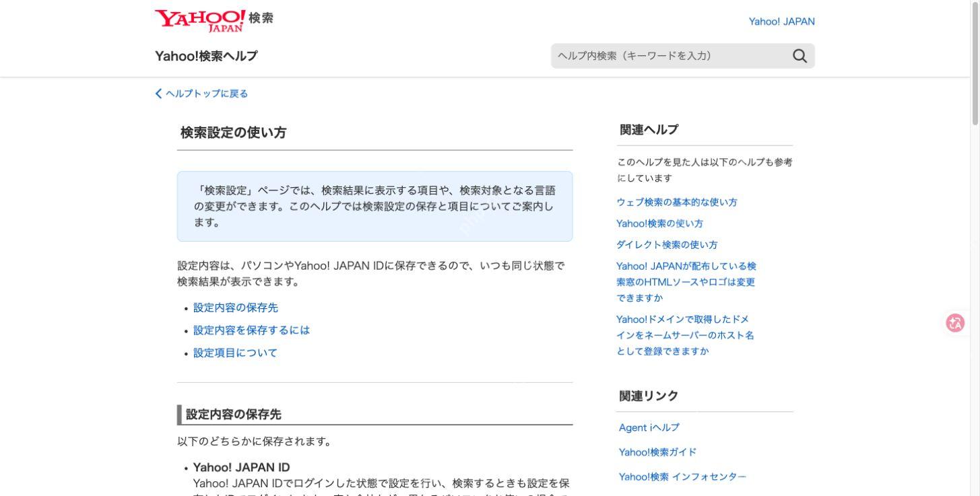Click the blue 「検索設定」ページでは intro box

pos(374,206)
